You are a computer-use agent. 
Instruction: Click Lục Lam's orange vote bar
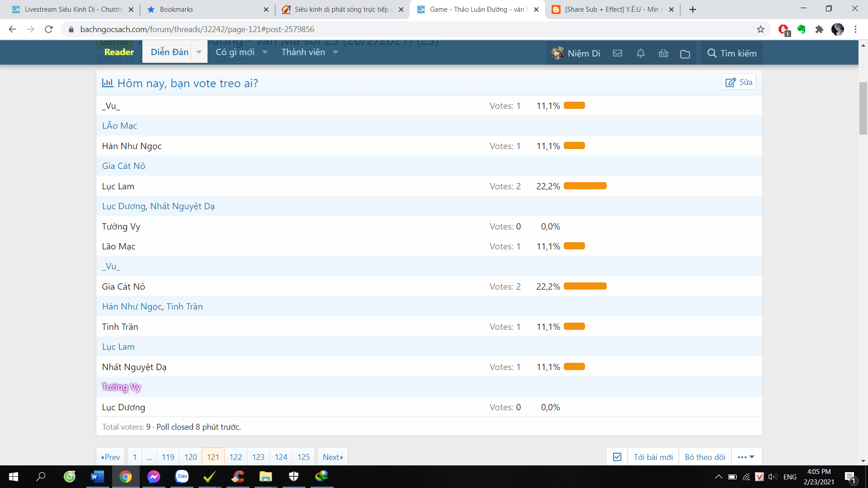coord(585,186)
